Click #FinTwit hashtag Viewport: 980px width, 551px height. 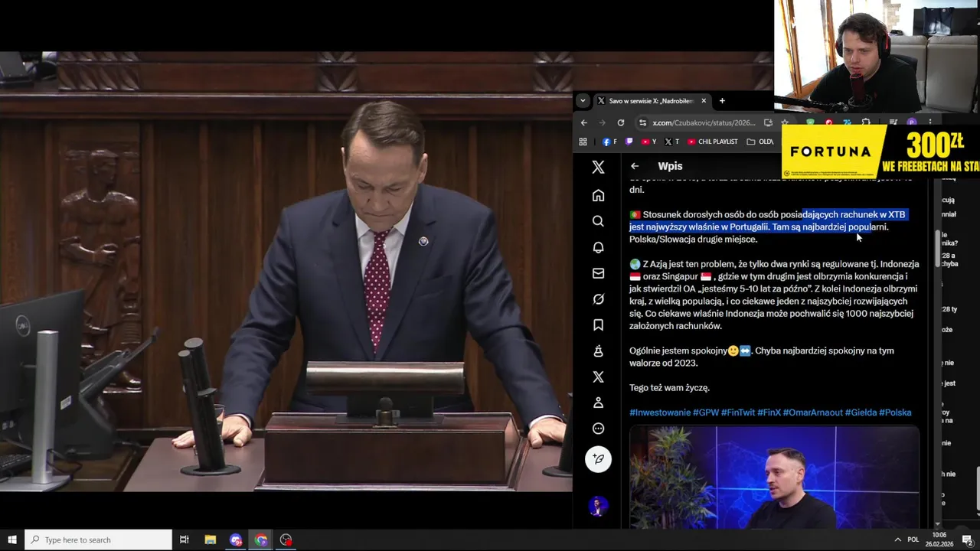click(x=738, y=412)
